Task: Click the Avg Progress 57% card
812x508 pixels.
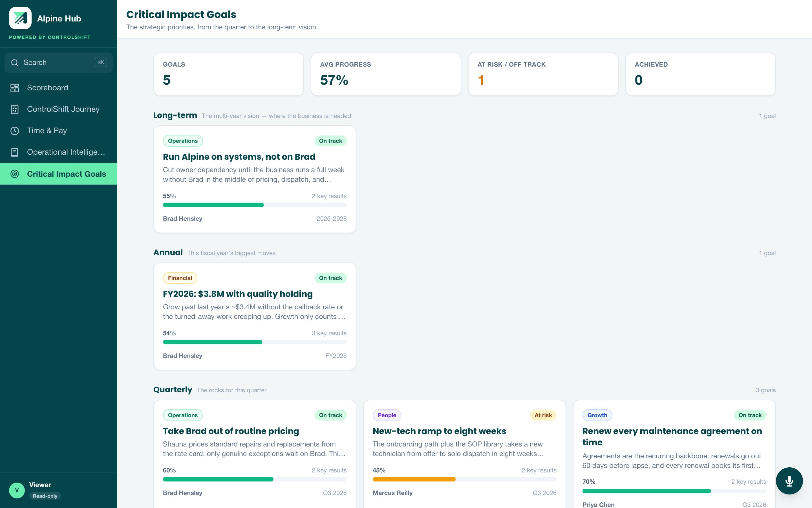Action: (x=386, y=74)
